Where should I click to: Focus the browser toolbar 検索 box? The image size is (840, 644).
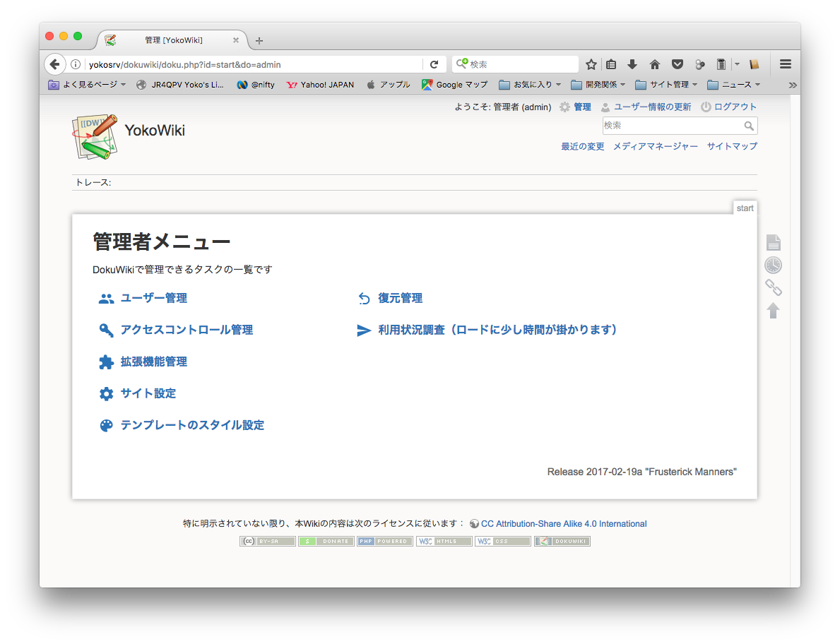point(515,64)
